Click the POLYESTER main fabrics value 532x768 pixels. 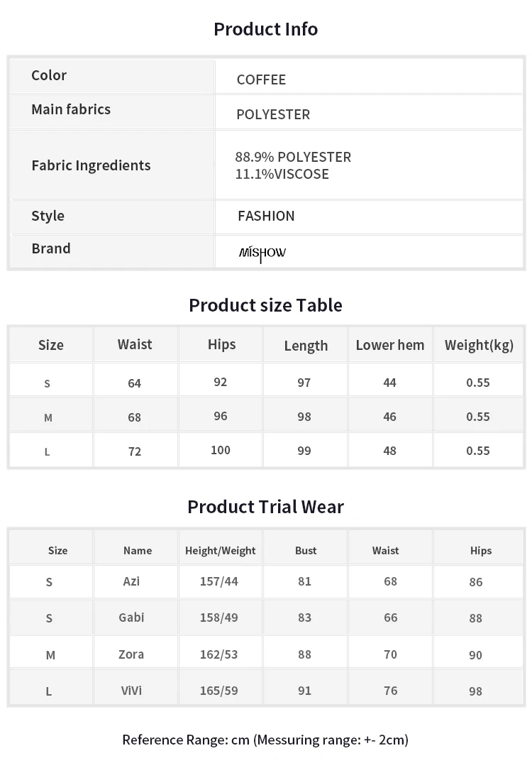point(273,114)
